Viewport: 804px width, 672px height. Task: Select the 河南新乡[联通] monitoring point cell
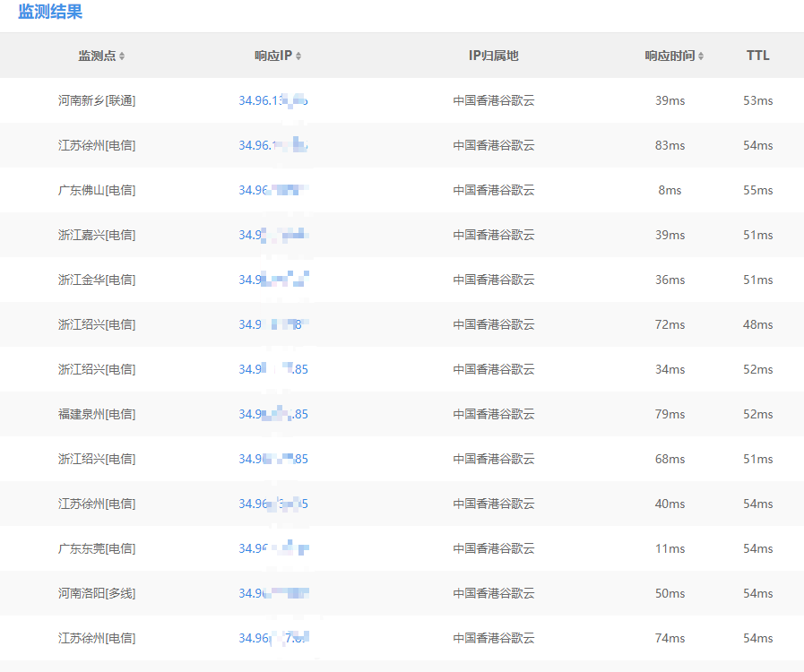(97, 100)
